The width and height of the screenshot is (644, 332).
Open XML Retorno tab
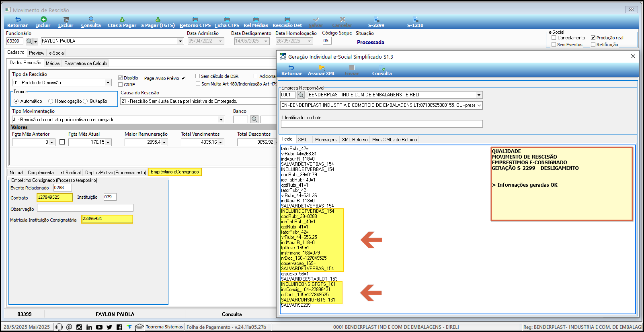tap(355, 140)
